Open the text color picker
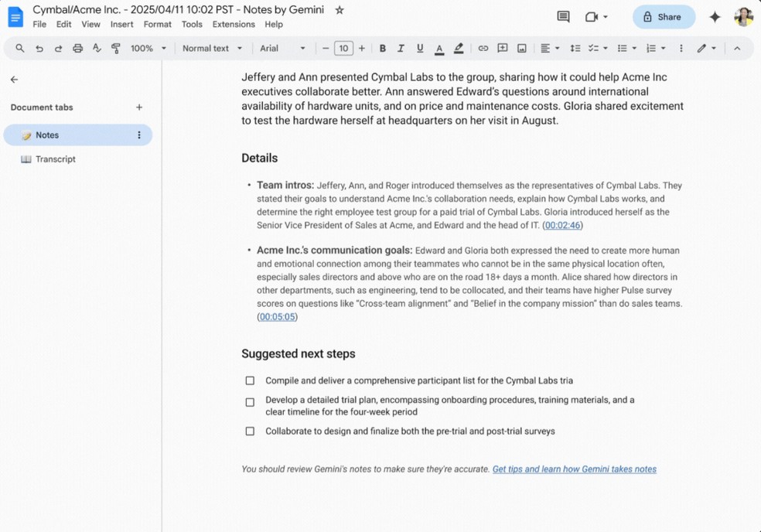Screen dimensions: 761x532 (439, 48)
